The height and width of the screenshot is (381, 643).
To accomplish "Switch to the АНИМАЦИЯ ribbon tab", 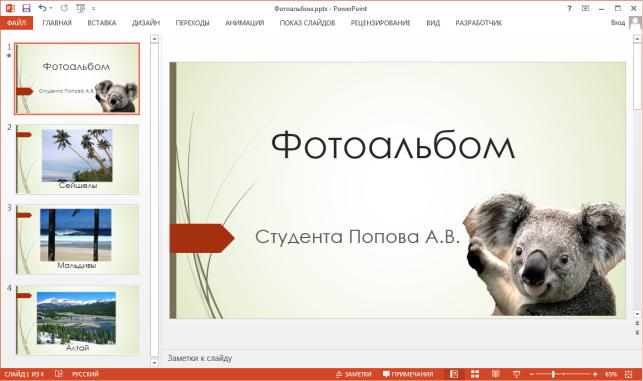I will (244, 23).
